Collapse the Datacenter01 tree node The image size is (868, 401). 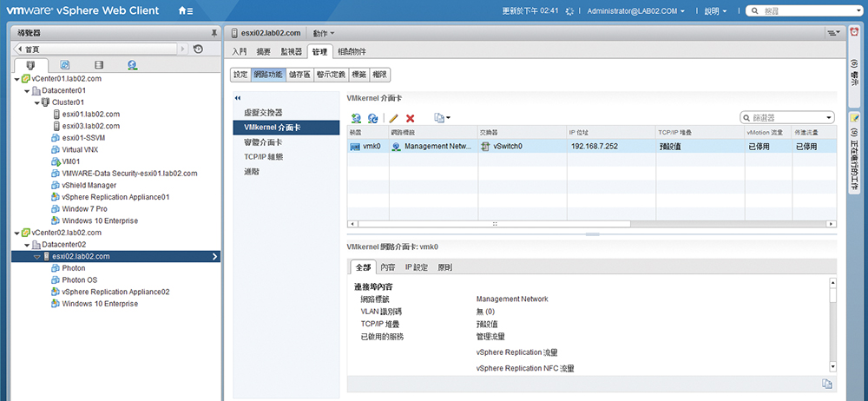[x=27, y=90]
